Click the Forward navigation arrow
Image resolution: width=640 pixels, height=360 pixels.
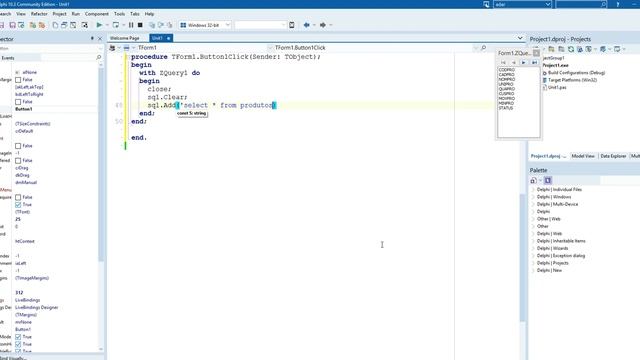tap(322, 25)
